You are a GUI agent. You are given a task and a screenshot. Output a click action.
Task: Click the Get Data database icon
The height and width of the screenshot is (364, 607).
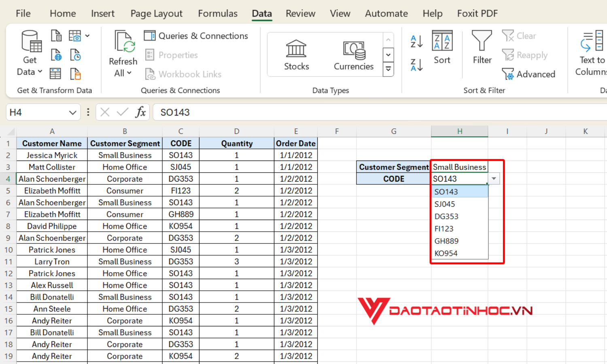31,42
